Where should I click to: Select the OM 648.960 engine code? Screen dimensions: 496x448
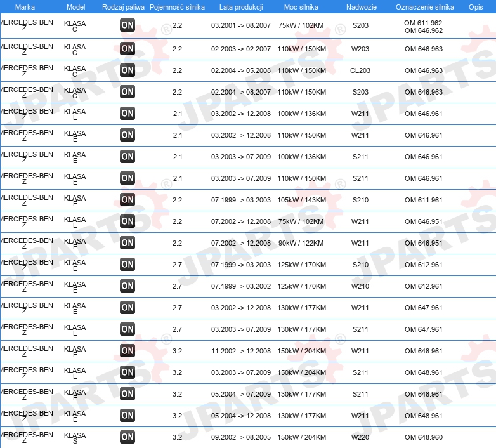[x=424, y=437]
